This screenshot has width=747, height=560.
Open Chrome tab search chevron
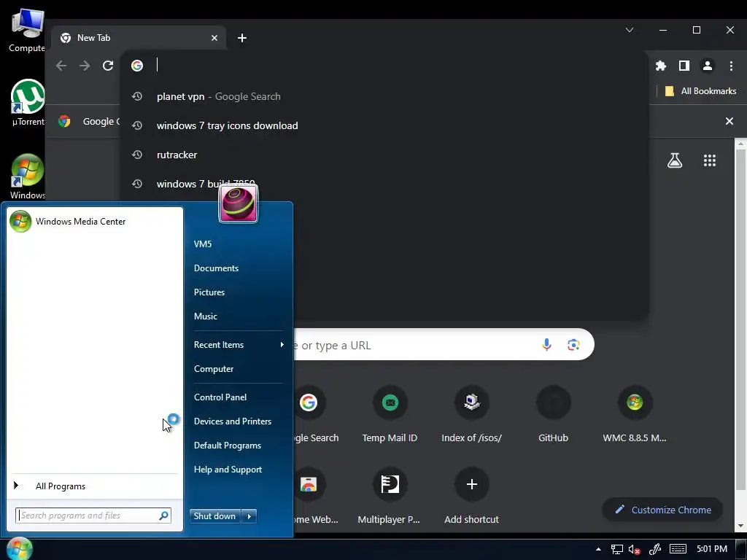(630, 30)
